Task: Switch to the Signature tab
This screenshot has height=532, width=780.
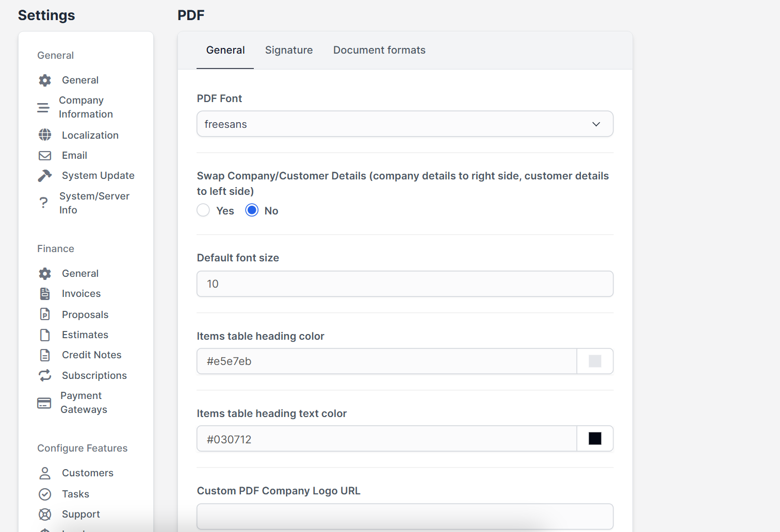Action: pyautogui.click(x=289, y=50)
